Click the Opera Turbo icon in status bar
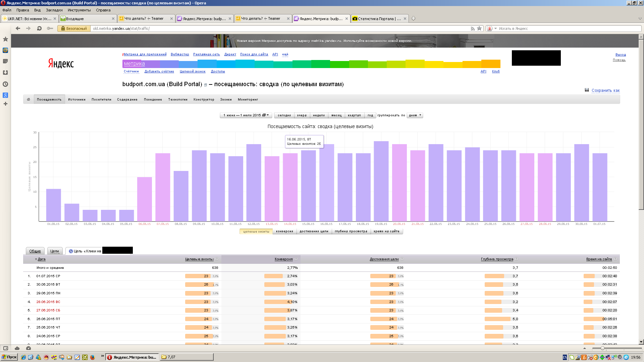This screenshot has height=362, width=644. pos(29,348)
